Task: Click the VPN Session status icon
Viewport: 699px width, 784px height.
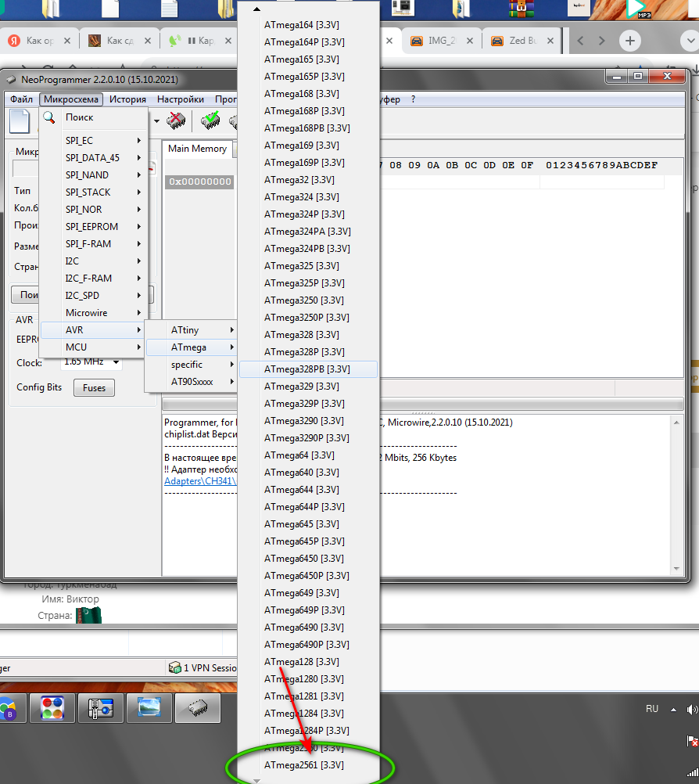Action: (175, 667)
